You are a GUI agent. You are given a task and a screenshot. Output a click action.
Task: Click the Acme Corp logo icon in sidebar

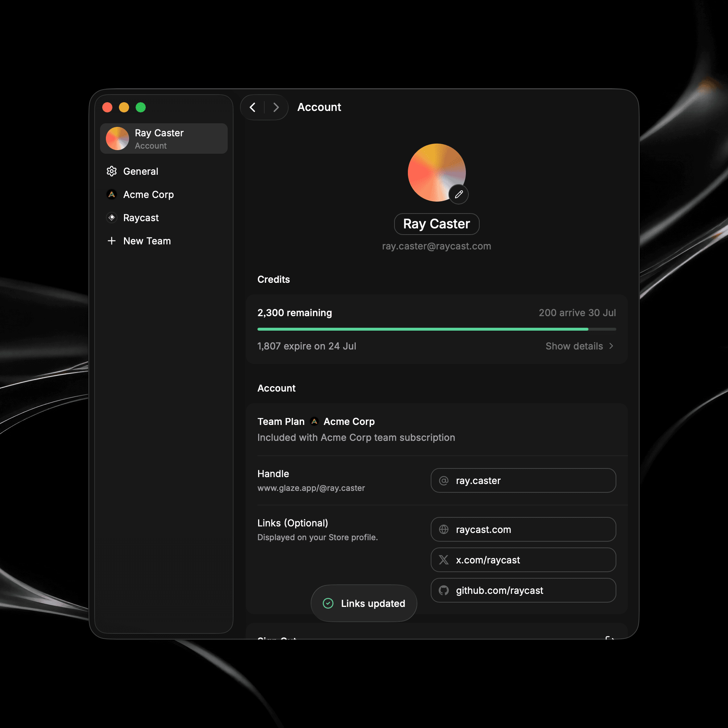(112, 194)
